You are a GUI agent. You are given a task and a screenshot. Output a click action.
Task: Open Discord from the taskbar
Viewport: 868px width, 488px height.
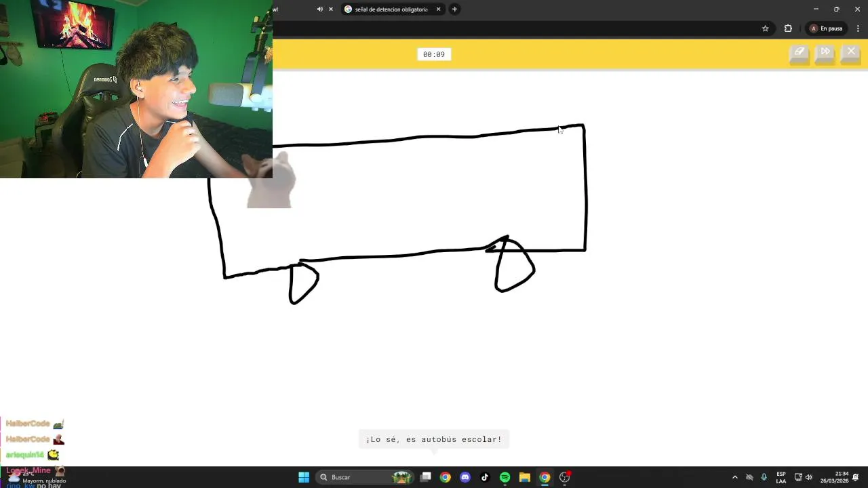point(465,477)
